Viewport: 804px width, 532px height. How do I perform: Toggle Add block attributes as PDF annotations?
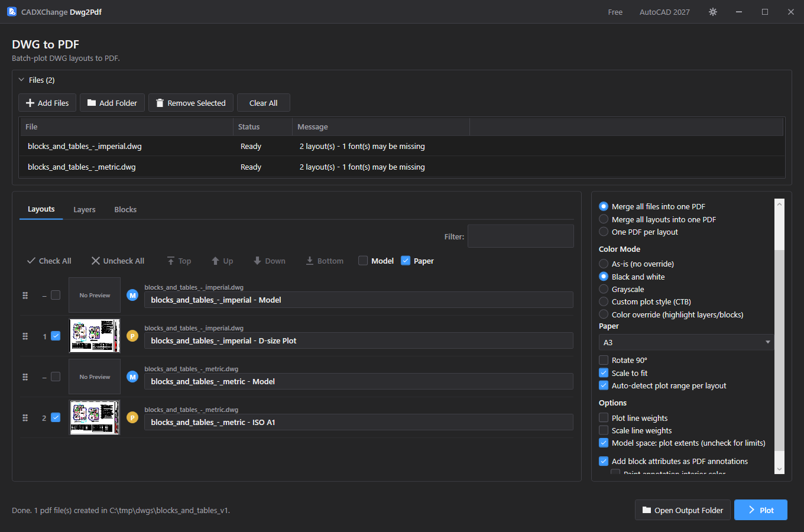604,461
